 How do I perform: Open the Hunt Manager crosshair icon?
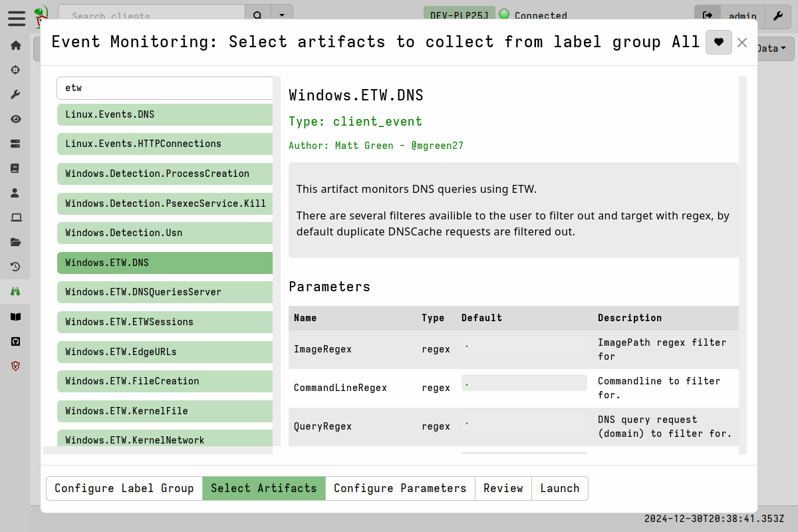click(x=15, y=70)
